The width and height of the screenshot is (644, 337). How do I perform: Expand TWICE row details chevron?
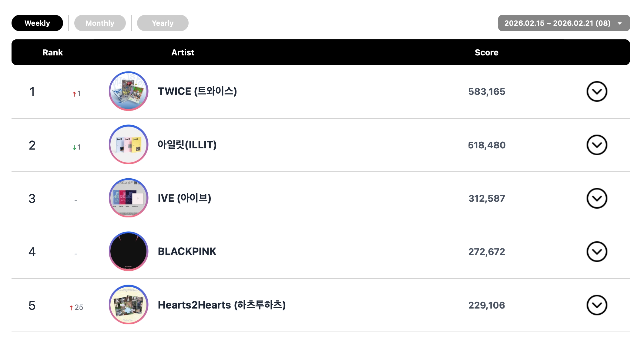coord(597,91)
